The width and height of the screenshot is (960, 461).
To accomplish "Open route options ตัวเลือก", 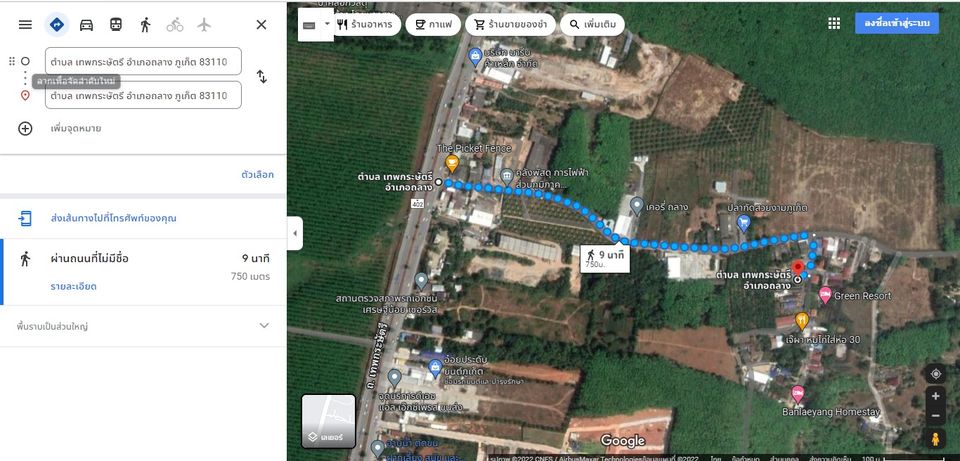I will click(x=257, y=174).
